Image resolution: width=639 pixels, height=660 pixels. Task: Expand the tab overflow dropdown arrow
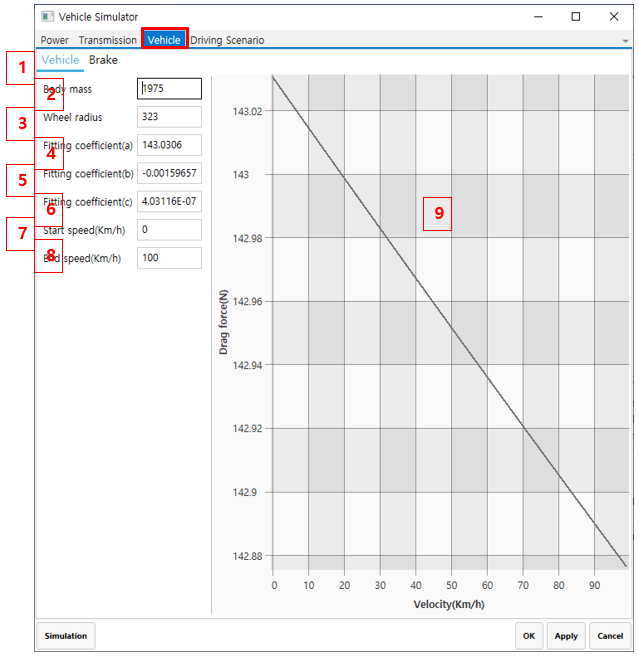[x=625, y=41]
